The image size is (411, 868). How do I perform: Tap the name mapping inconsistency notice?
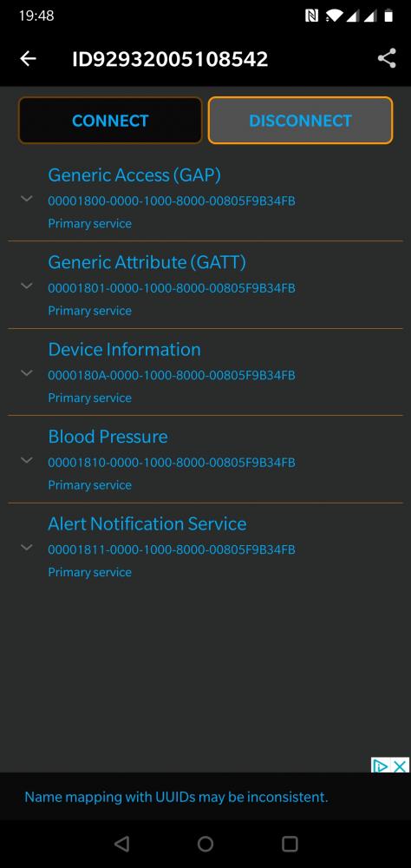point(177,797)
